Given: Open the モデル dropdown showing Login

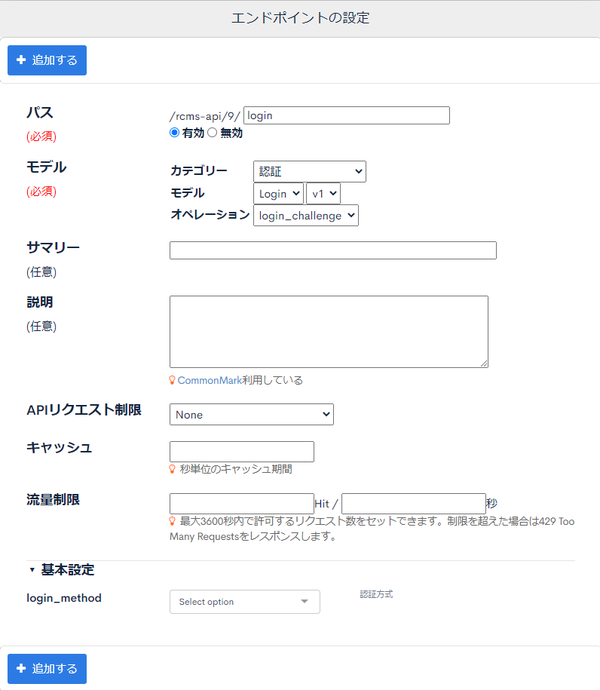Looking at the screenshot, I should coord(278,194).
